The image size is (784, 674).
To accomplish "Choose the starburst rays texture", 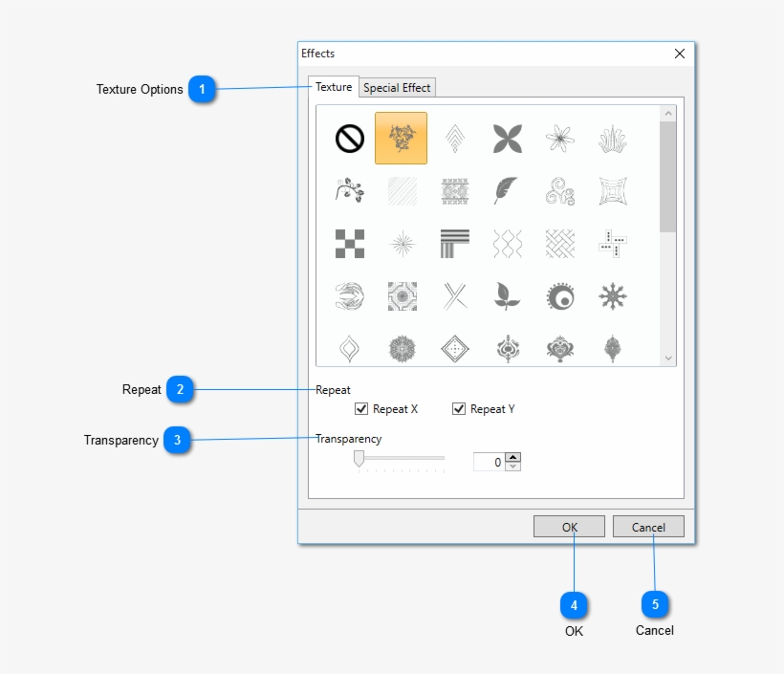I will pyautogui.click(x=402, y=244).
